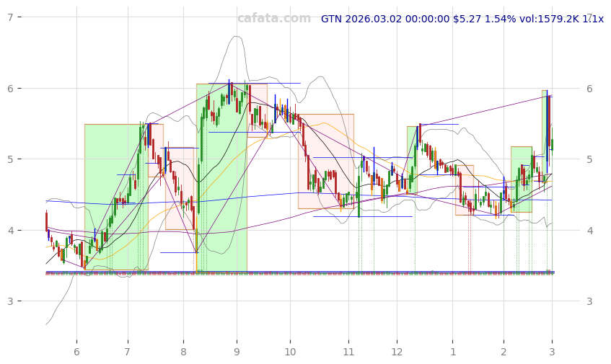Click the GTN ticker title text
The height and width of the screenshot is (364, 611).
point(333,19)
